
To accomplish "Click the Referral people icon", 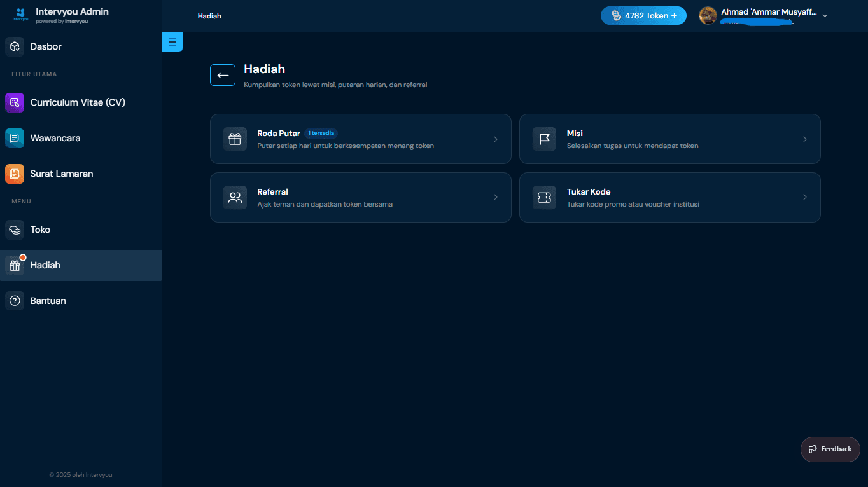I will tap(235, 198).
